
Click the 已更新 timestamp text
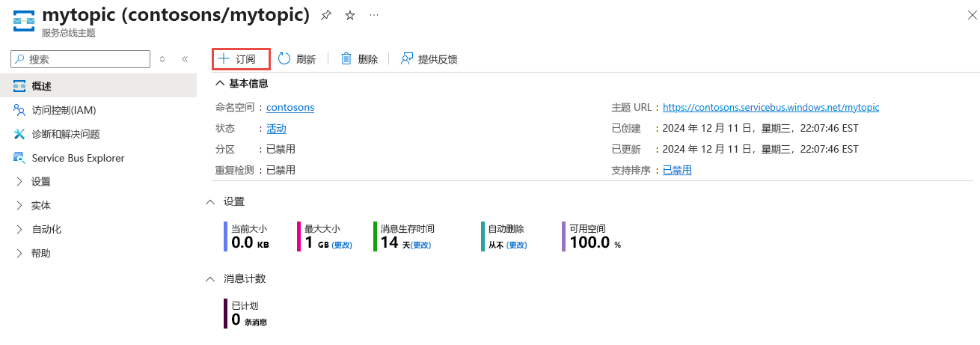click(x=760, y=149)
